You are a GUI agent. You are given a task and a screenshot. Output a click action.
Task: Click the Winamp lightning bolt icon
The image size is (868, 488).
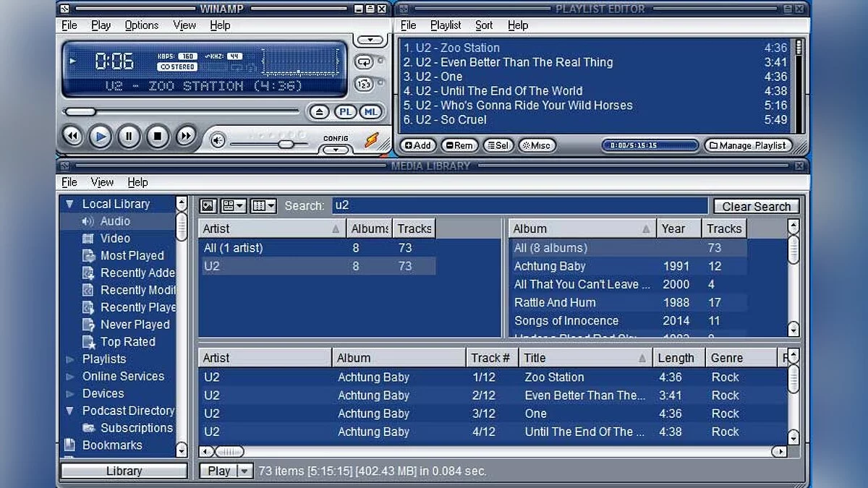click(372, 138)
